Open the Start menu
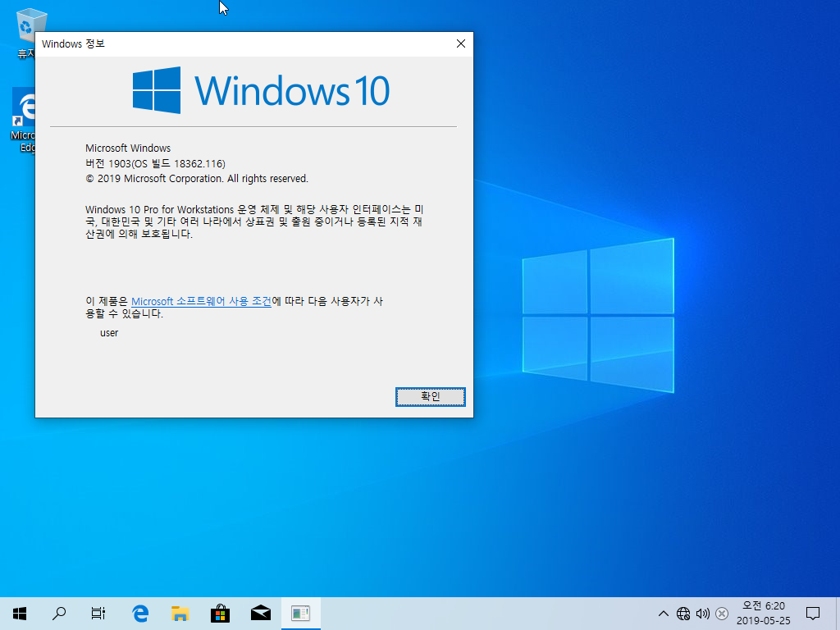This screenshot has height=630, width=840. (20, 614)
